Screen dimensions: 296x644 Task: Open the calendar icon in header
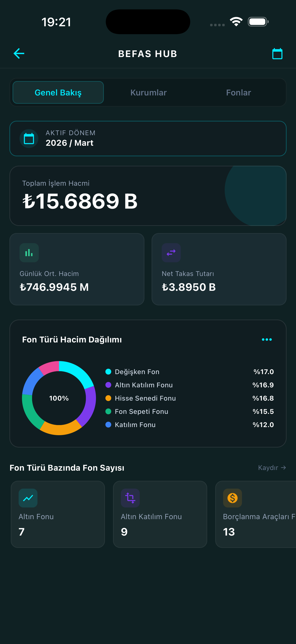click(277, 54)
